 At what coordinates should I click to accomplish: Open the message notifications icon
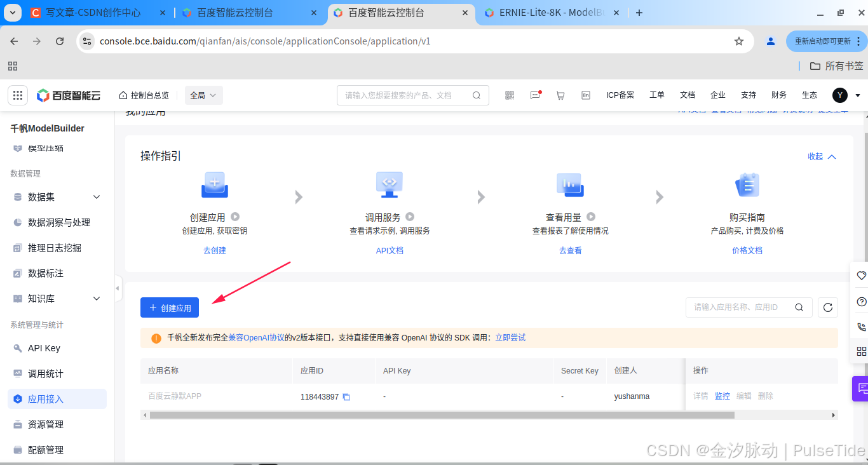click(x=535, y=95)
